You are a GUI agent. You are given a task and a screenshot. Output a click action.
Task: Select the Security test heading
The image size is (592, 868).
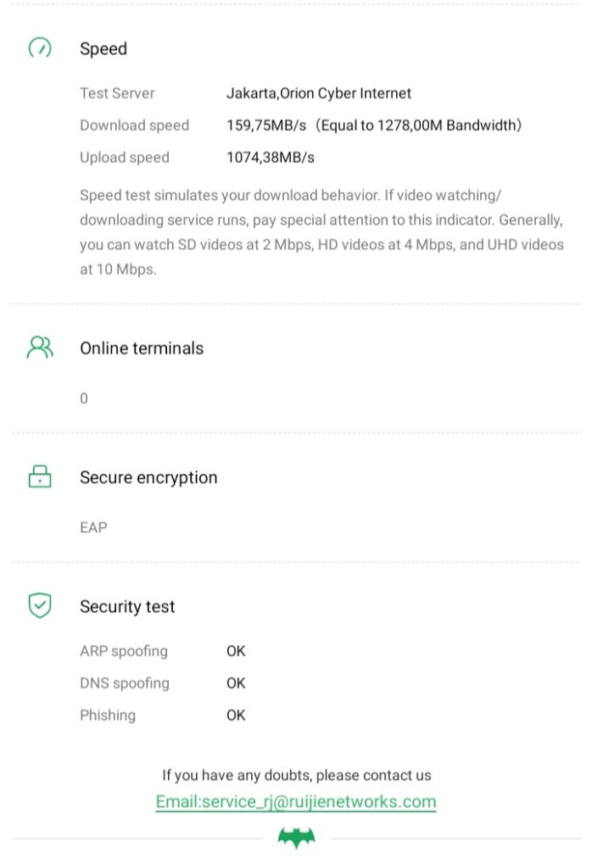click(x=127, y=607)
